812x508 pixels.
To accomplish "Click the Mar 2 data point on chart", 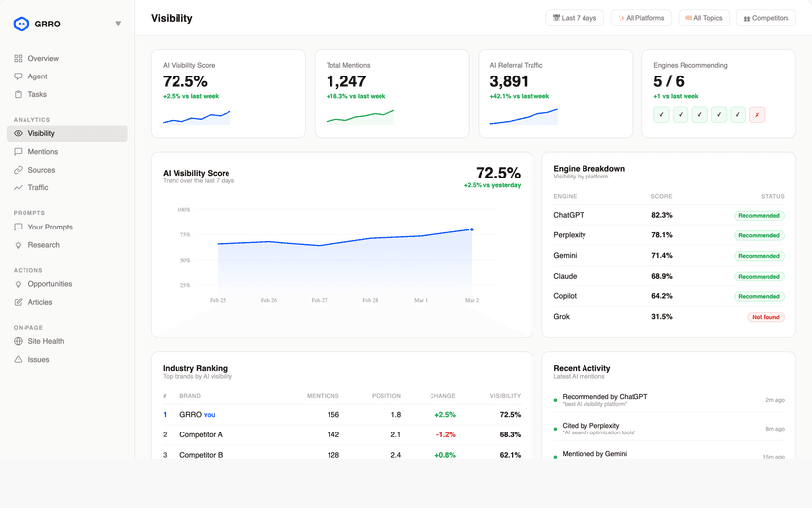I will coord(472,229).
